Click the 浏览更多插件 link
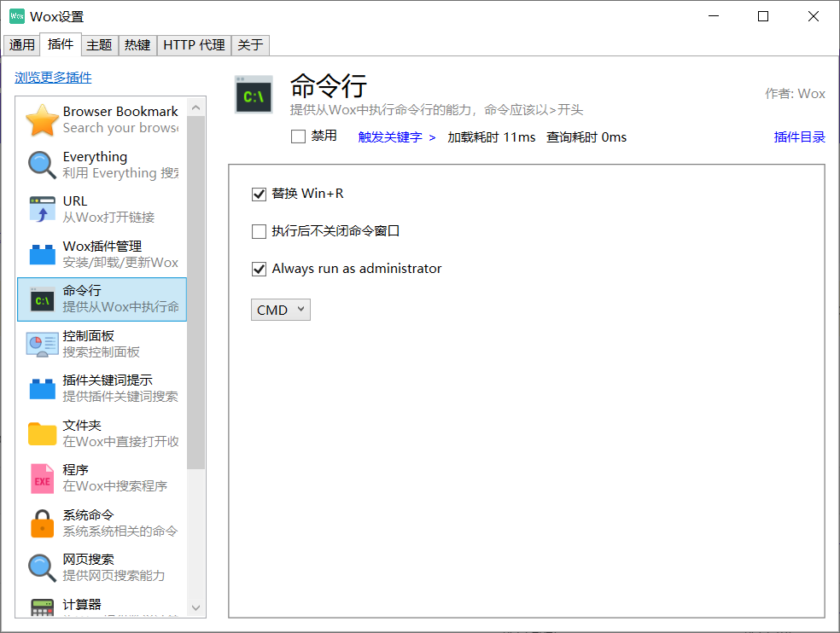Viewport: 840px width, 633px height. coord(54,77)
